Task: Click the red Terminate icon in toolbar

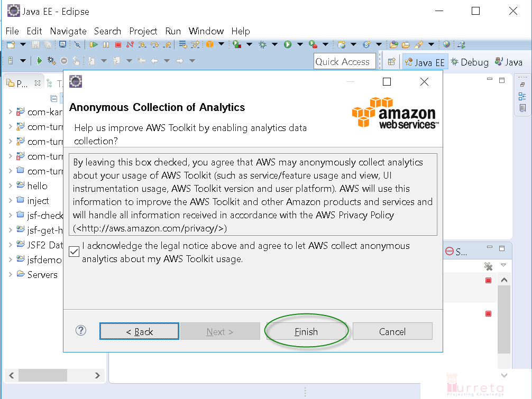Action: (118, 44)
